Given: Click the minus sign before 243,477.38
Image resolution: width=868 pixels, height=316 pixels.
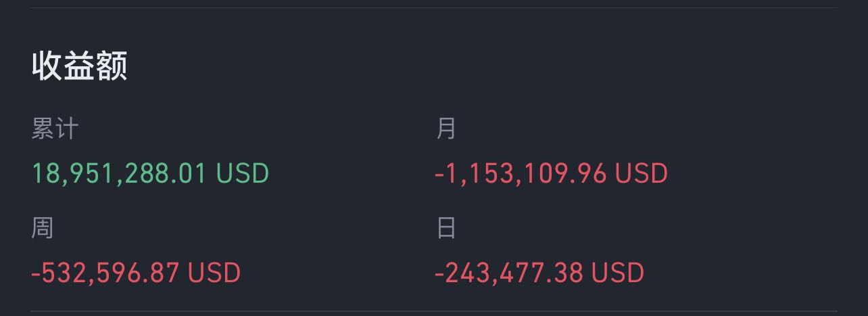Looking at the screenshot, I should tap(439, 274).
